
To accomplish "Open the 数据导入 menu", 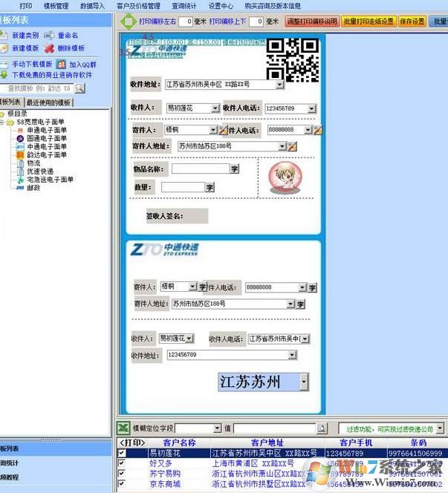I will [92, 6].
